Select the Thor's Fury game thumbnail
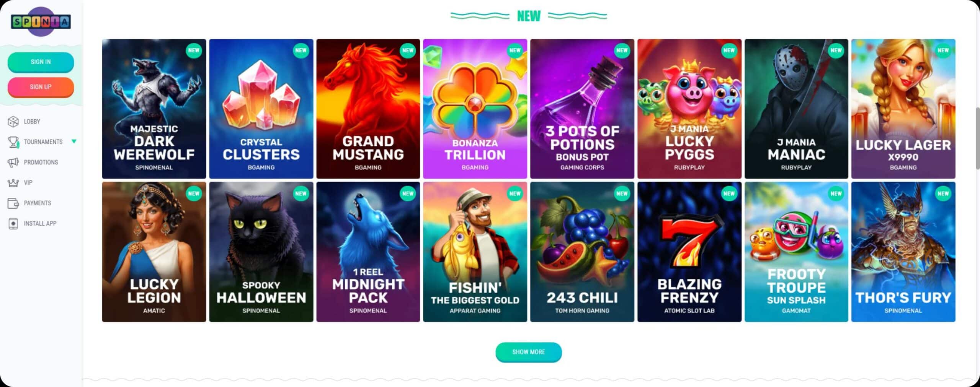980x387 pixels. (x=903, y=252)
